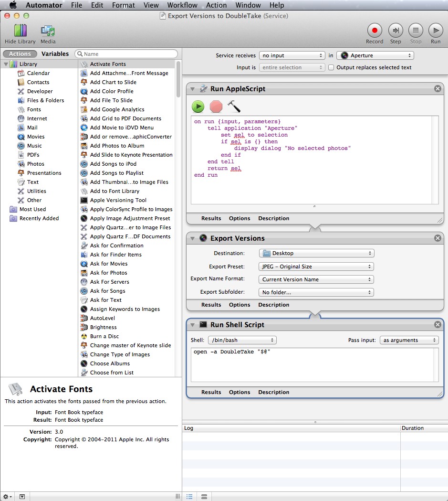The image size is (448, 501).
Task: Click the actions list scrollbar
Action: 178,79
